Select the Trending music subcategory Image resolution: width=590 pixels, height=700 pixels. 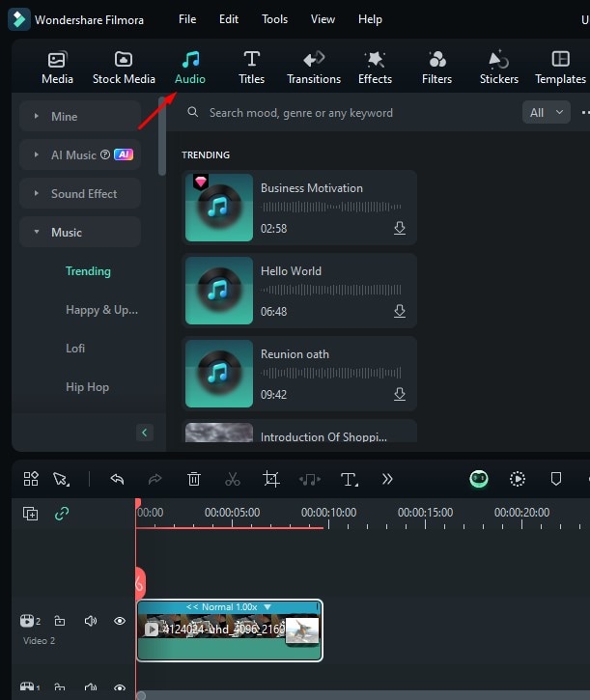88,271
